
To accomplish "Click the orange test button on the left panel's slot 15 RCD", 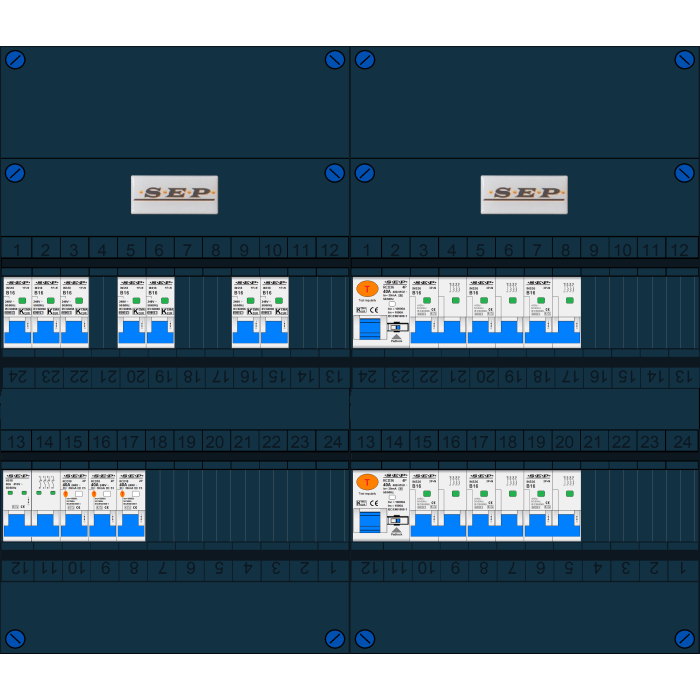I will [x=66, y=494].
